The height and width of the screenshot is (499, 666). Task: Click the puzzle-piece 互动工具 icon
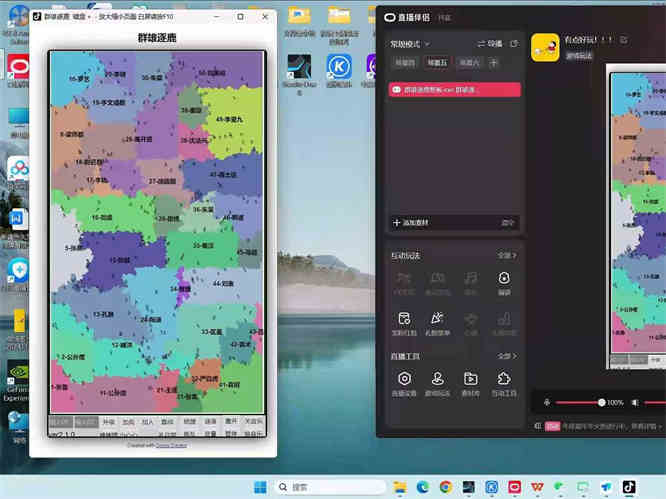pos(504,379)
